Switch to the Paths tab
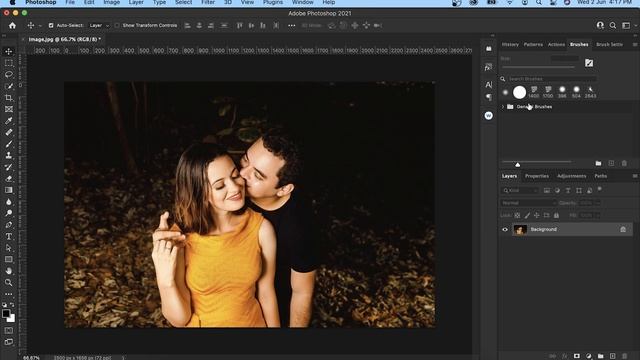The width and height of the screenshot is (640, 360). click(600, 176)
